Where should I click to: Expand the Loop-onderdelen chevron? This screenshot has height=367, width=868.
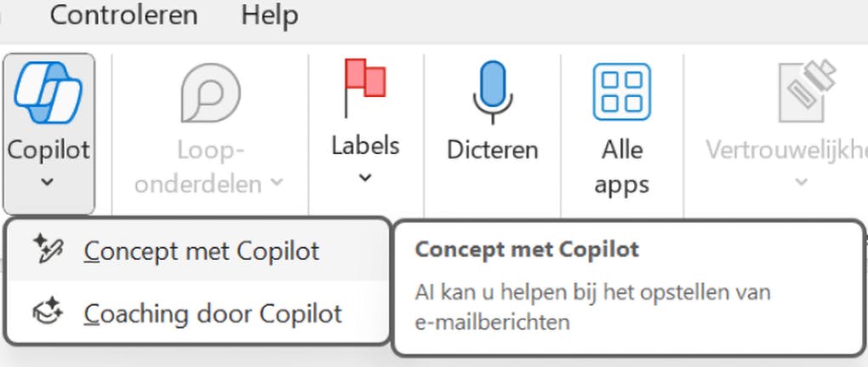(277, 181)
